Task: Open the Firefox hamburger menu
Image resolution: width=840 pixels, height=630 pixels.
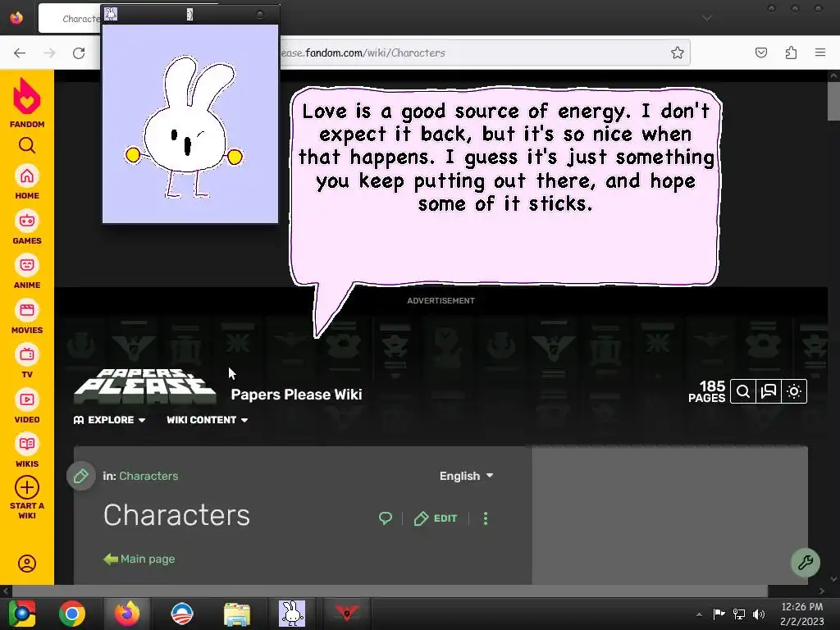Action: pyautogui.click(x=820, y=52)
